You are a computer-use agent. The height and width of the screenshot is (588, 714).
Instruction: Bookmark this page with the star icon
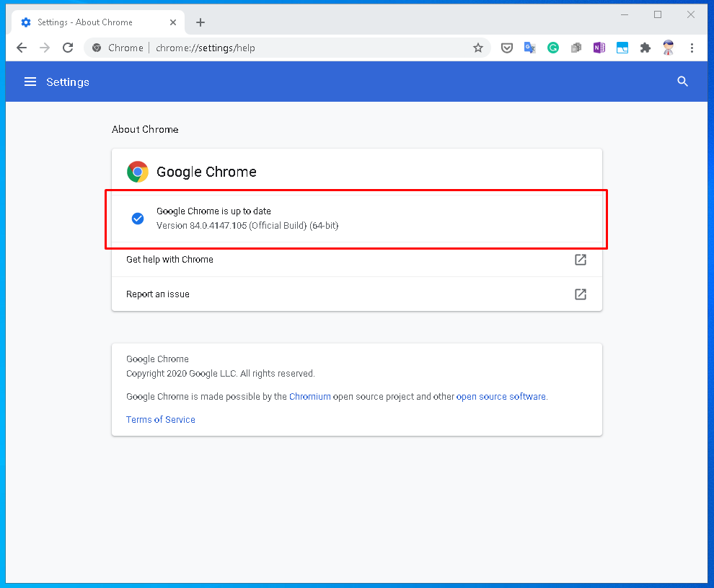pyautogui.click(x=477, y=48)
